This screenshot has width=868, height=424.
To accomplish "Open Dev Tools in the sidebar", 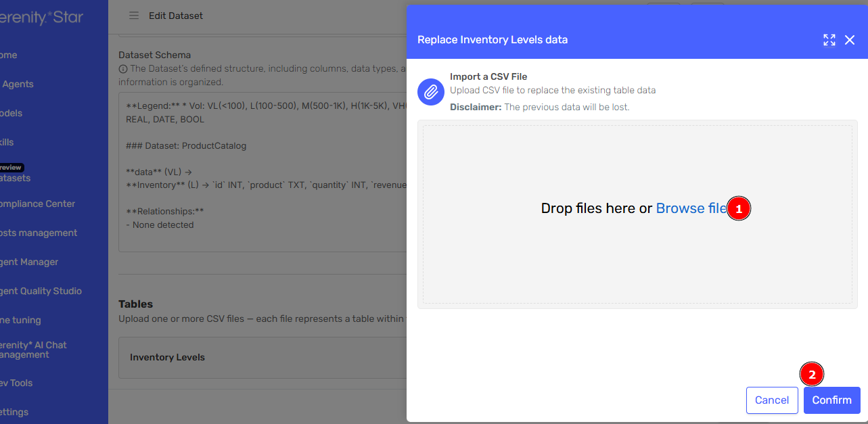I will tap(16, 383).
